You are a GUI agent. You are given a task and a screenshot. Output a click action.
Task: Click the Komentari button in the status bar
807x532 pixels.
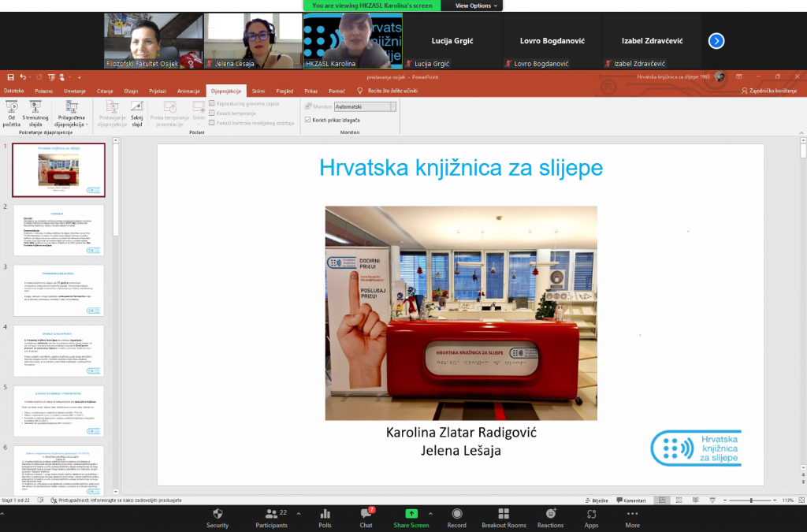click(631, 500)
